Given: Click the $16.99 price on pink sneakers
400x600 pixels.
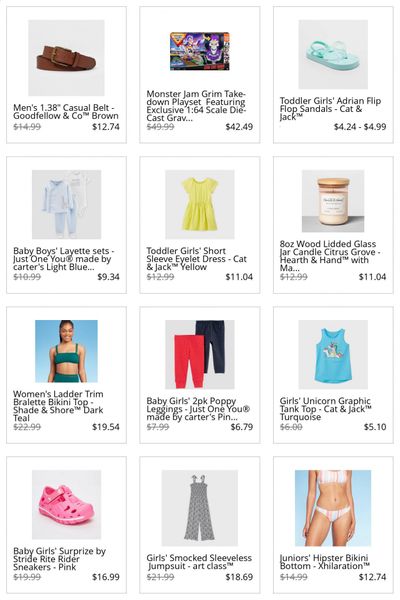Looking at the screenshot, I should pos(106,577).
